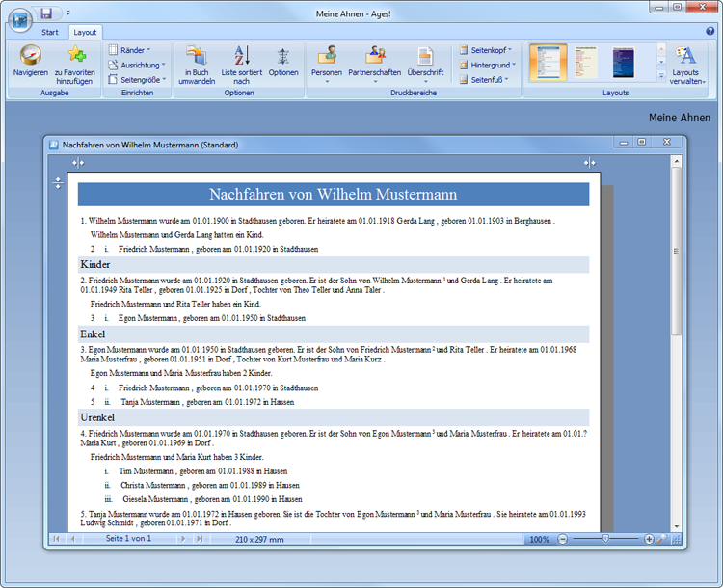Click the zoom slider in status bar
Viewport: 723px width, 588px height.
(605, 540)
